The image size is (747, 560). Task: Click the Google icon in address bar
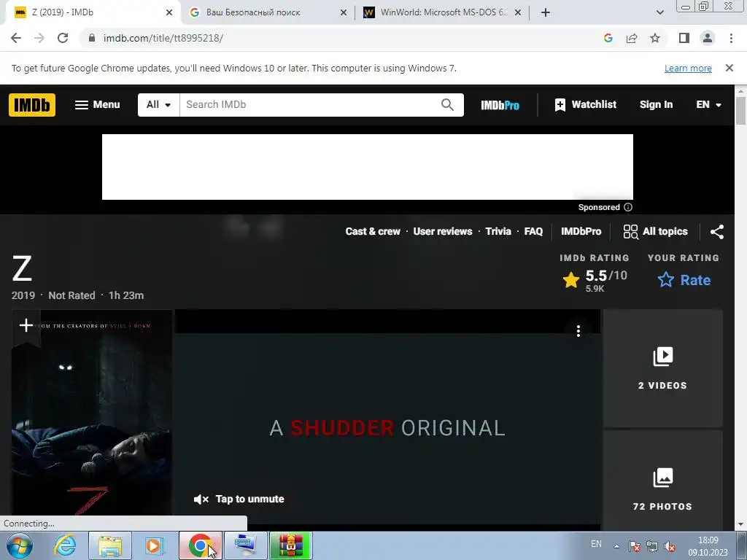tap(608, 38)
